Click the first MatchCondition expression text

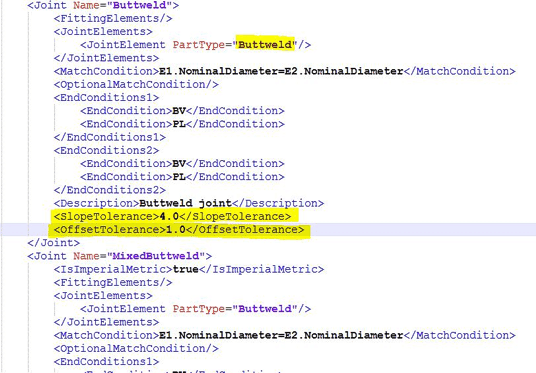click(281, 71)
